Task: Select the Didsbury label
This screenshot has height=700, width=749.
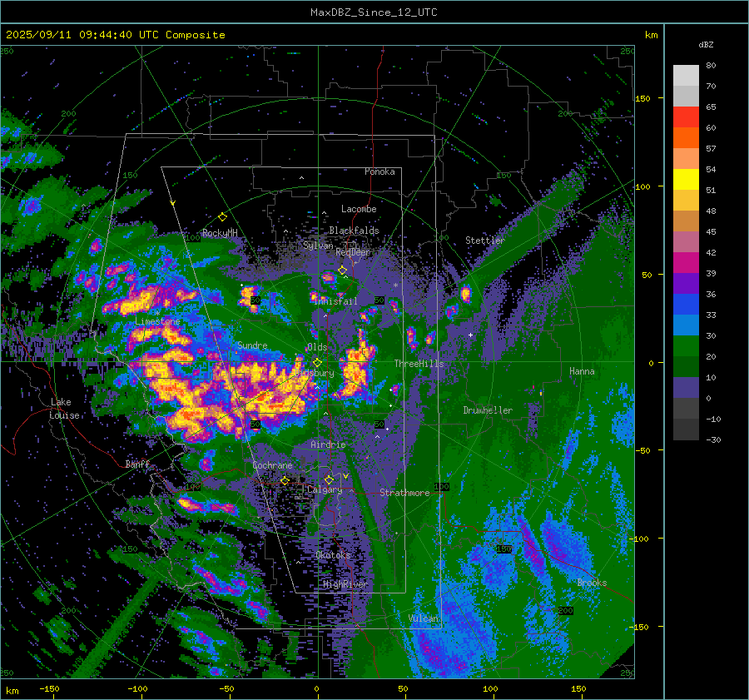Action: point(315,373)
